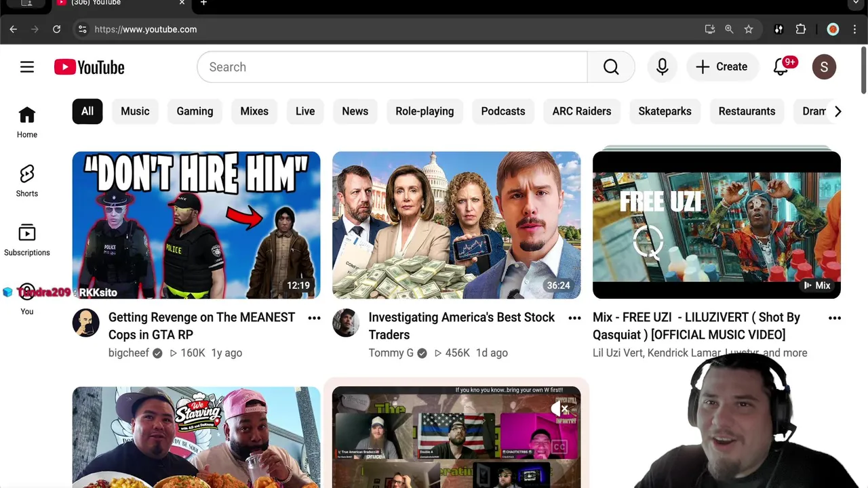Select the Music filter chip
This screenshot has width=868, height=488.
(135, 111)
